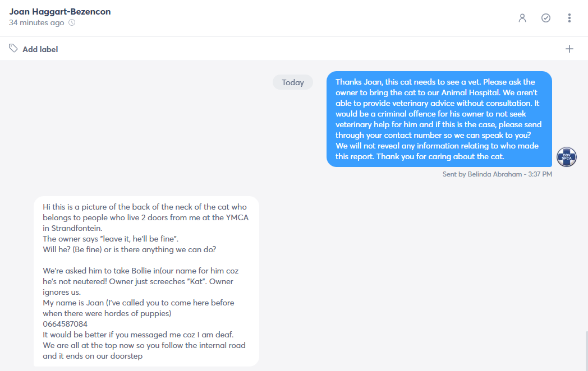This screenshot has width=588, height=371.
Task: Mark conversation done with the circled checkmark
Action: click(x=545, y=18)
